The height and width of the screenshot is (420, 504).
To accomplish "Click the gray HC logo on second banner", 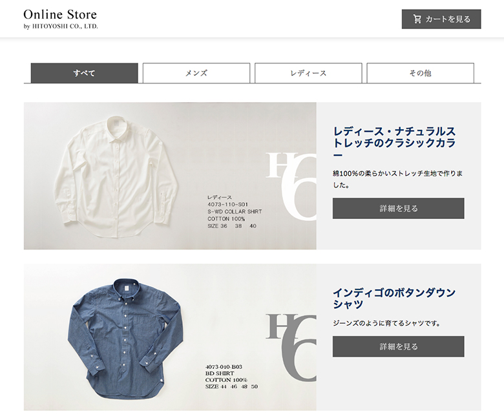I will tap(291, 348).
